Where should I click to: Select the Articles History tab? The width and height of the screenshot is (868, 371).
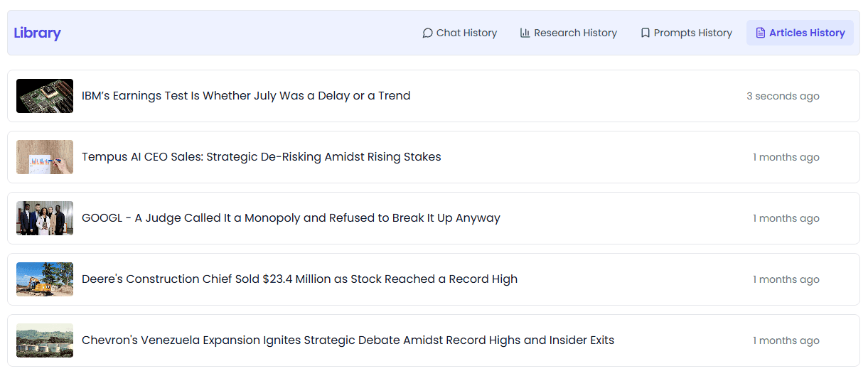click(x=800, y=33)
